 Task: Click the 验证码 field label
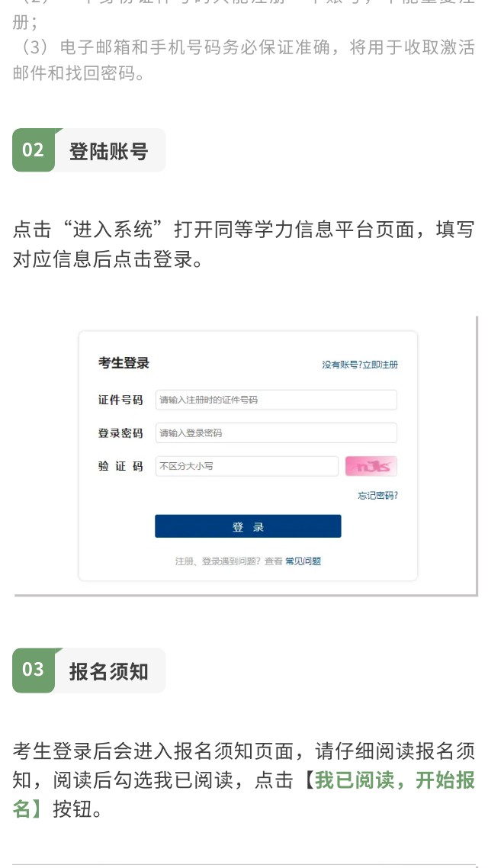pos(120,466)
